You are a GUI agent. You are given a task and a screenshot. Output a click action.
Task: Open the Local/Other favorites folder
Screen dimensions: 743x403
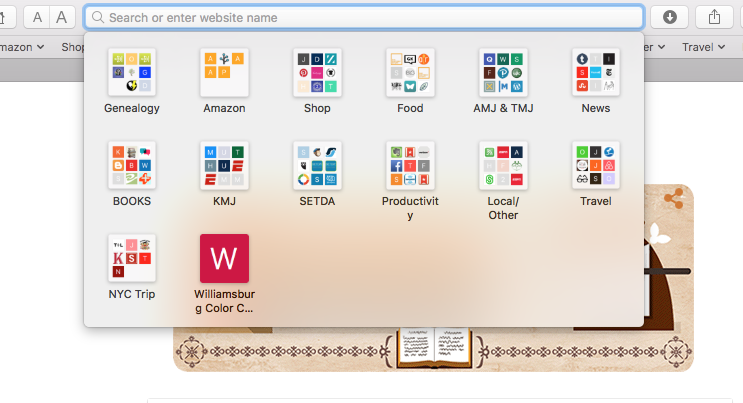503,165
